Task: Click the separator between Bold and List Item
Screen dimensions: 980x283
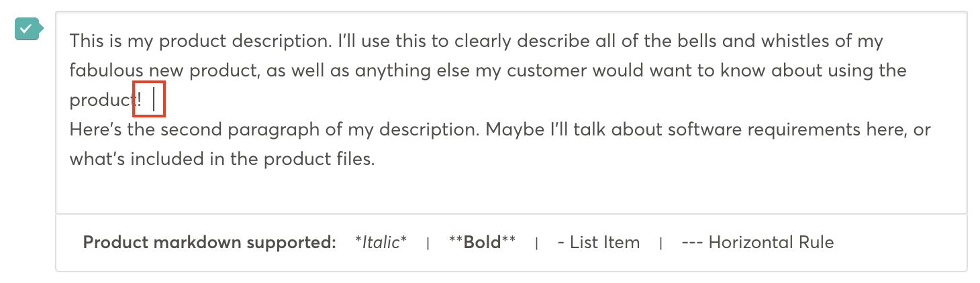Action: tap(536, 243)
